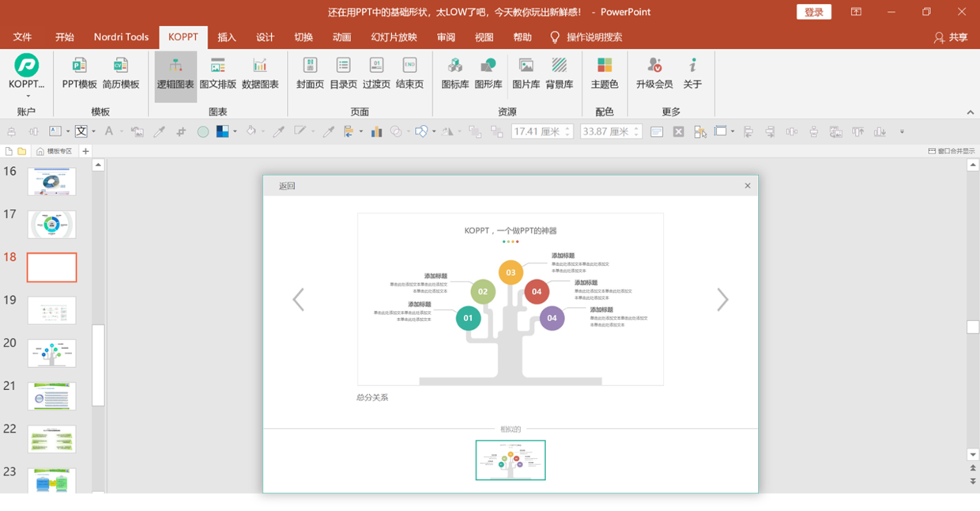Open the 图标库 icon library
980x511 pixels.
[455, 73]
